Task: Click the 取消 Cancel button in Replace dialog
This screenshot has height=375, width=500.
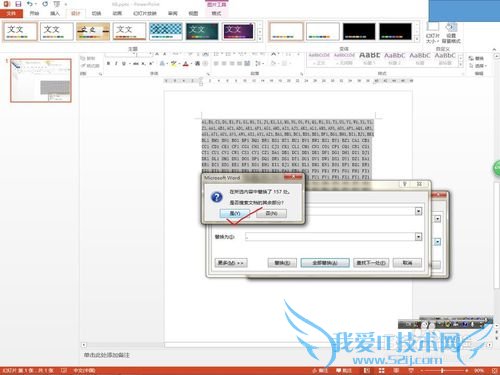Action: click(407, 263)
